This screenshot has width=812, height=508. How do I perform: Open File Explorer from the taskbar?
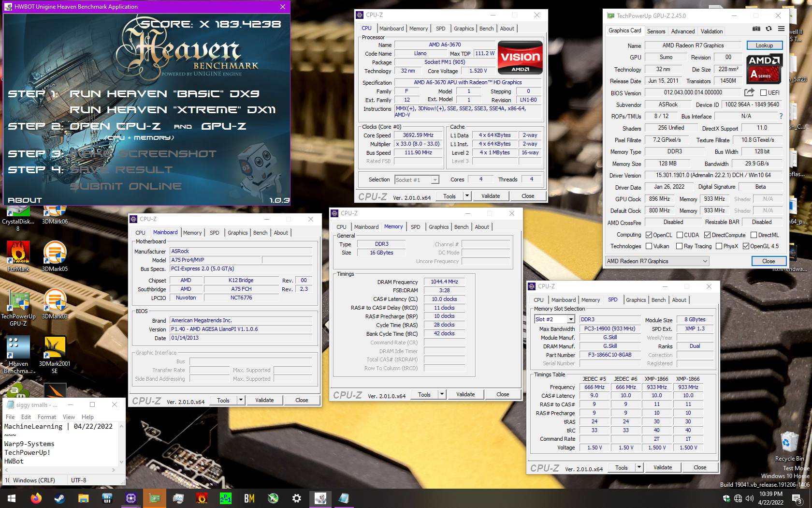click(x=83, y=498)
